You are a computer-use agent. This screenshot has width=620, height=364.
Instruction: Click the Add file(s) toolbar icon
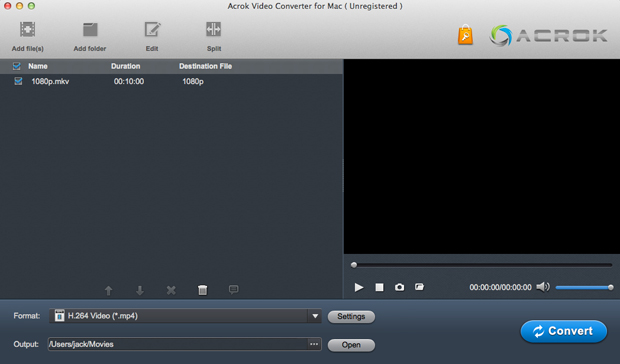27,30
